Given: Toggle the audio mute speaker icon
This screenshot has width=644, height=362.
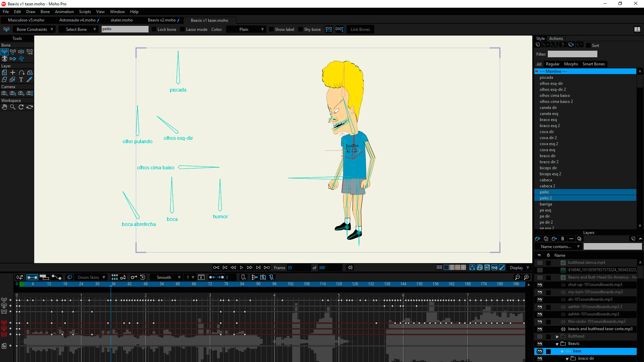Looking at the screenshot, I should [x=350, y=267].
